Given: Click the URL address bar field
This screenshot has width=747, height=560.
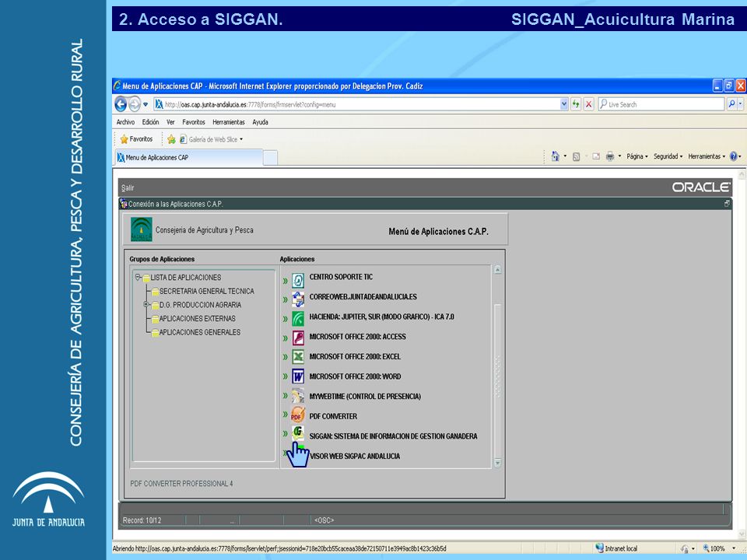Looking at the screenshot, I should pos(357,103).
